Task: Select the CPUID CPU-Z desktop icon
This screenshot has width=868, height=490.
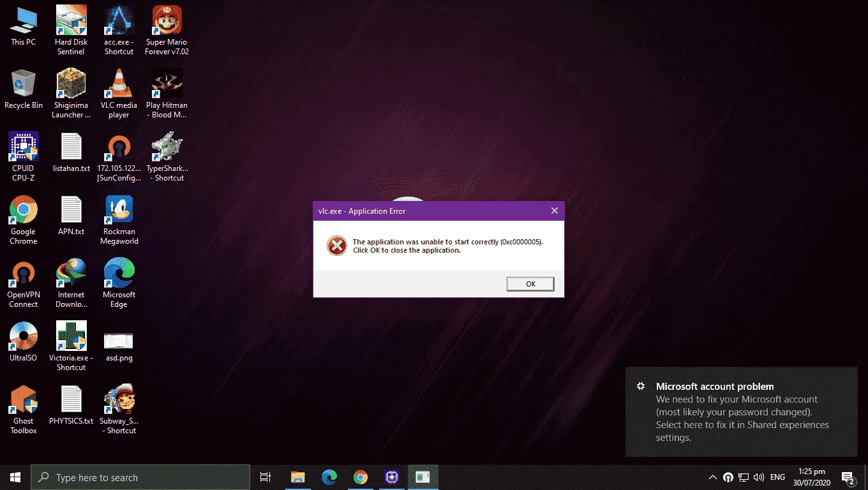Action: coord(24,157)
